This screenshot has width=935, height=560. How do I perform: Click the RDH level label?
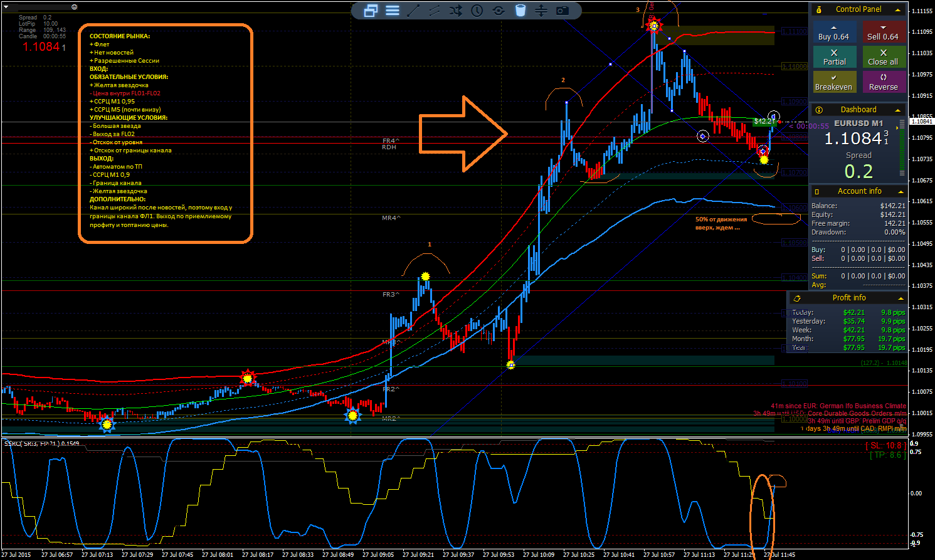click(x=389, y=147)
